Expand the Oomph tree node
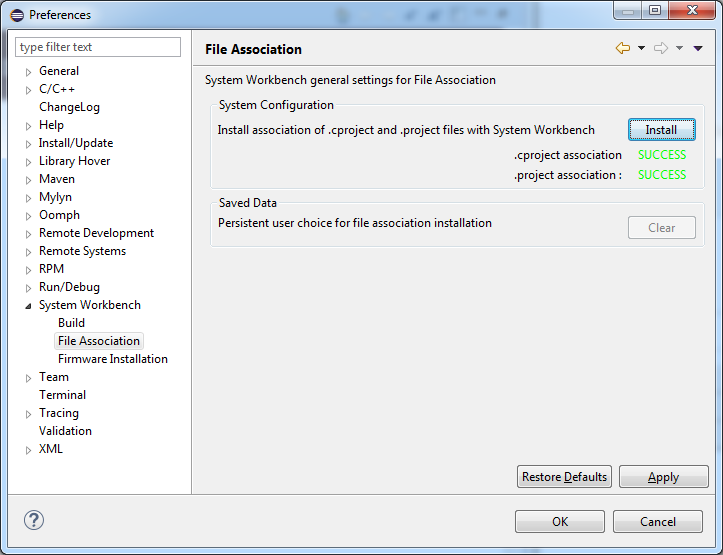 coord(28,216)
